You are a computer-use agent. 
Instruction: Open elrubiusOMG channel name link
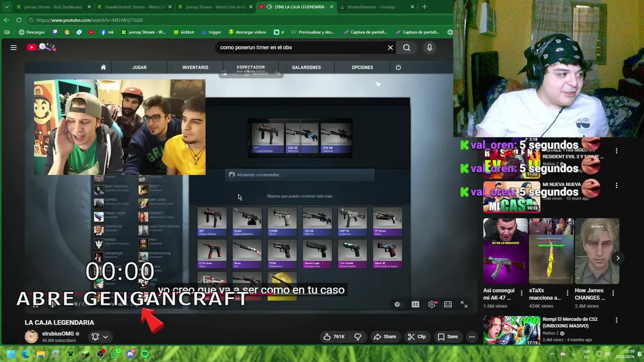58,333
